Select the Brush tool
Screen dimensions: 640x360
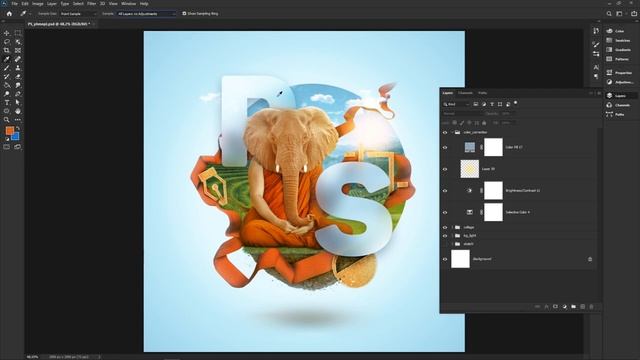point(7,68)
